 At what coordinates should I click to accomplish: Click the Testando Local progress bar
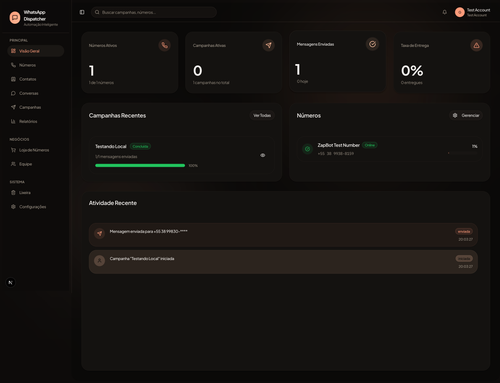pos(140,165)
